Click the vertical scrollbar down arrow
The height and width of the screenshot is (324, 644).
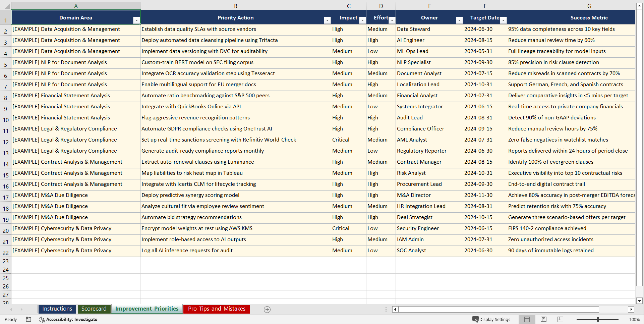point(639,301)
